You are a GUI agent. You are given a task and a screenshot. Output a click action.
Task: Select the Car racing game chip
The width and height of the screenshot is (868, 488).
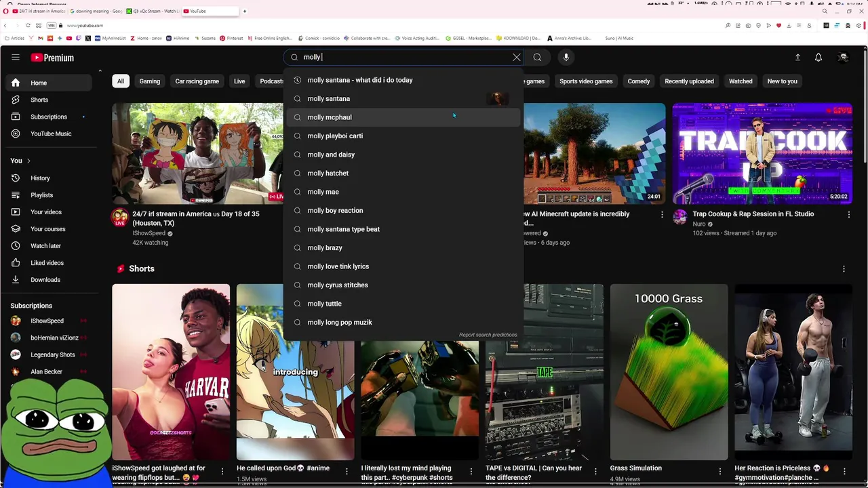point(197,81)
